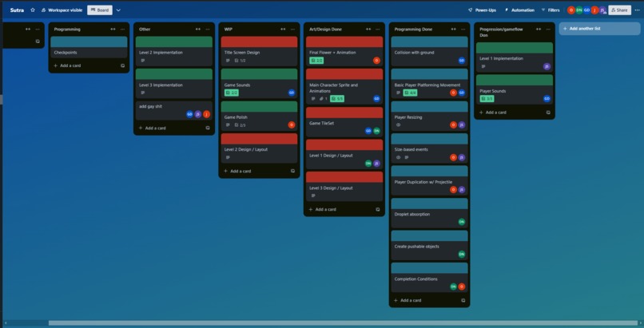Click Game Polish checklist 2/3 badge

click(x=240, y=125)
